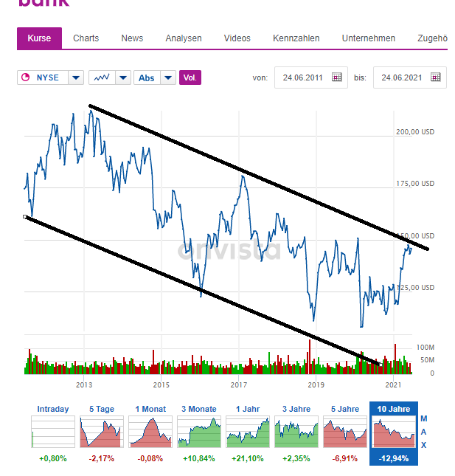Screen dimensions: 455x476
Task: Expand the chart type dropdown arrow
Action: click(123, 77)
